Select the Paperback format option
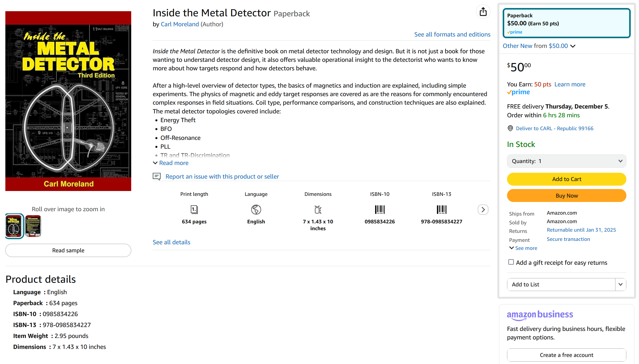This screenshot has width=639, height=364. 566,23
